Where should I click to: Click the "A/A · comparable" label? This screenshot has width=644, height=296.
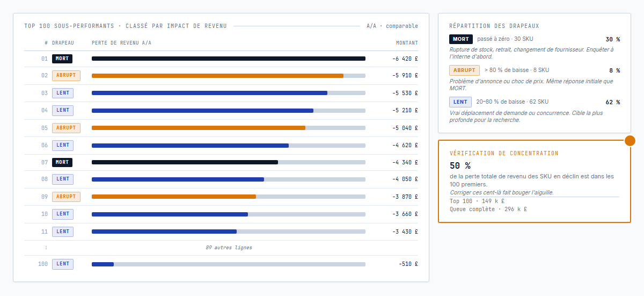(392, 26)
